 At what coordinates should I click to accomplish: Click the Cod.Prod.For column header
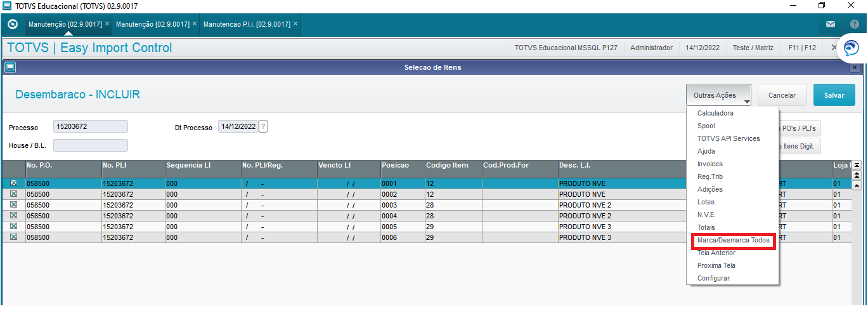[x=520, y=169]
